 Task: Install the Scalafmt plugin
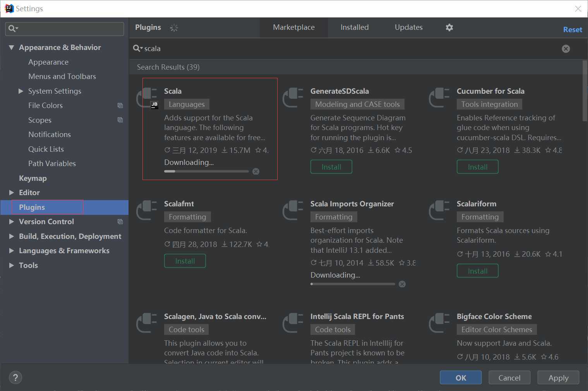(x=185, y=261)
